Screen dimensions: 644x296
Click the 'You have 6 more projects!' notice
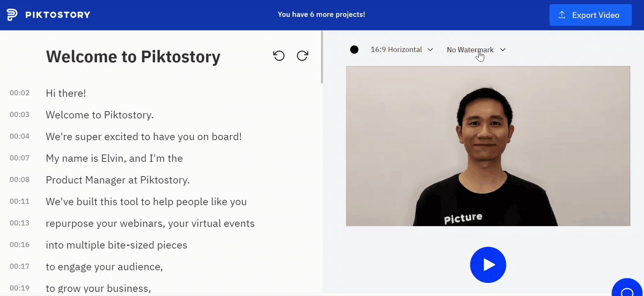point(321,14)
